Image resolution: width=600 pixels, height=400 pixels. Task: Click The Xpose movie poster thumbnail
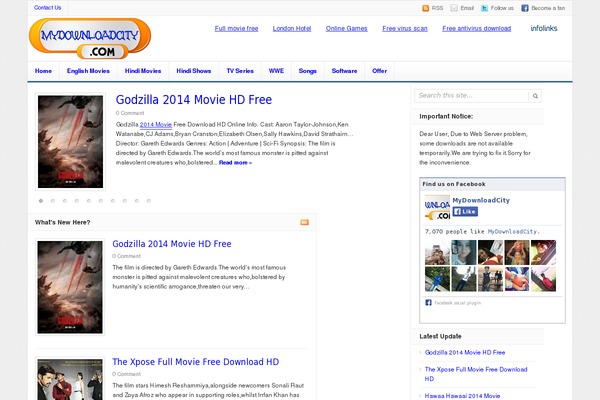[x=70, y=378]
